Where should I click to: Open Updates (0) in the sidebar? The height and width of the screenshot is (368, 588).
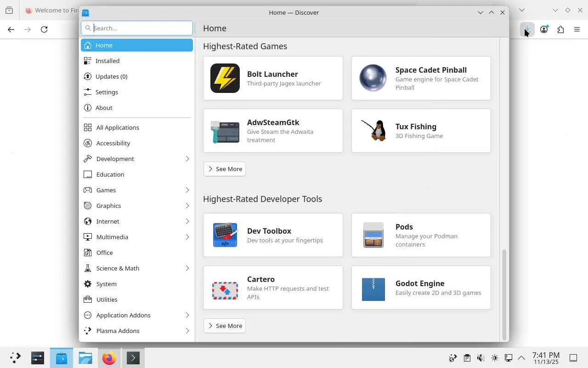pyautogui.click(x=137, y=76)
